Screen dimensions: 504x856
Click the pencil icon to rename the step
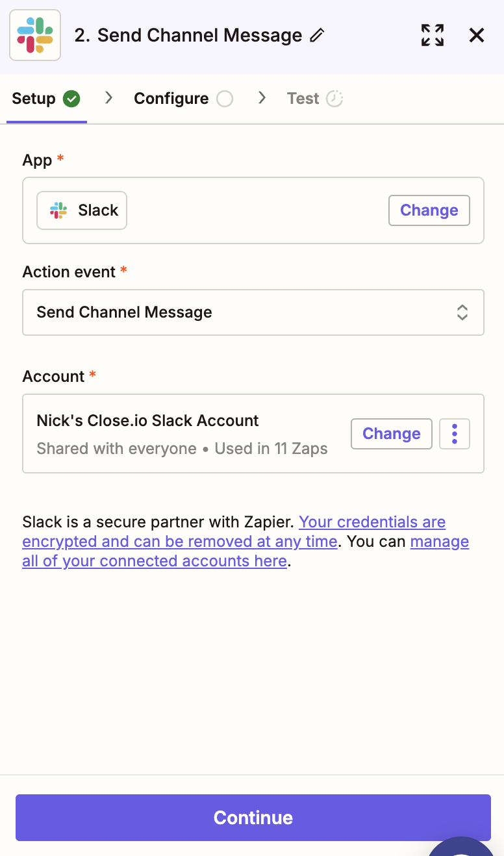[317, 35]
